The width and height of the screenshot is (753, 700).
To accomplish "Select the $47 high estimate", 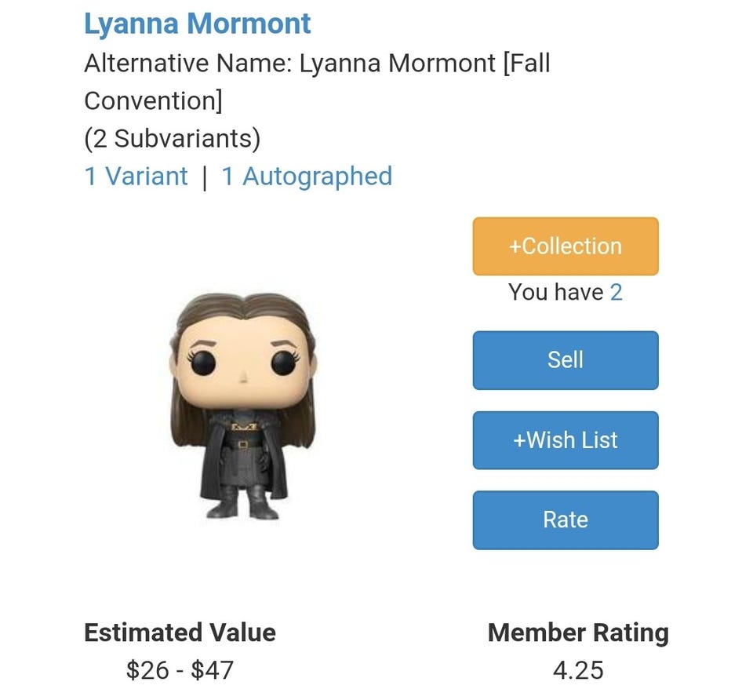I will (213, 670).
